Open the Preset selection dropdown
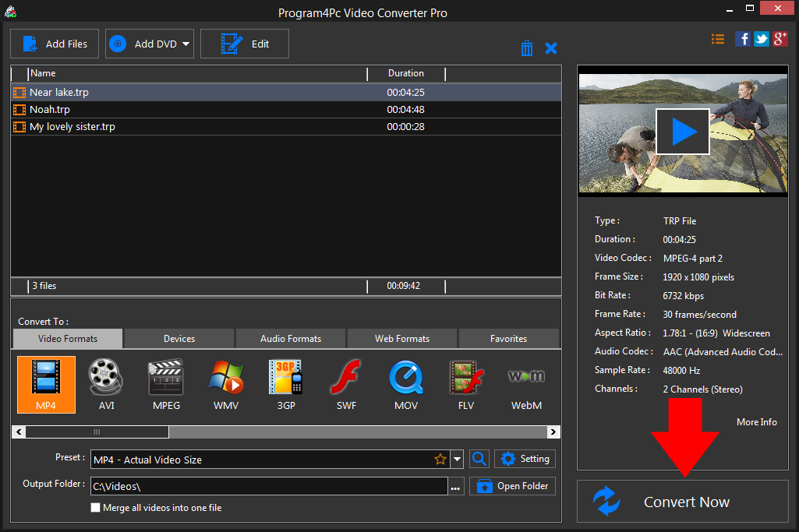799x532 pixels. click(x=457, y=459)
